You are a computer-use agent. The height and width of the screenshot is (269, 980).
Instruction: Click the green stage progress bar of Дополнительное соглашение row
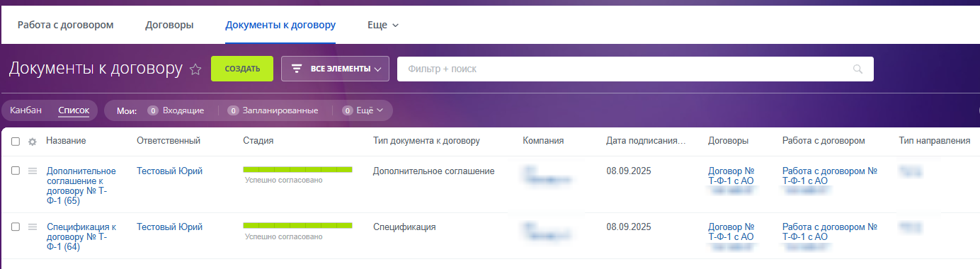[297, 169]
